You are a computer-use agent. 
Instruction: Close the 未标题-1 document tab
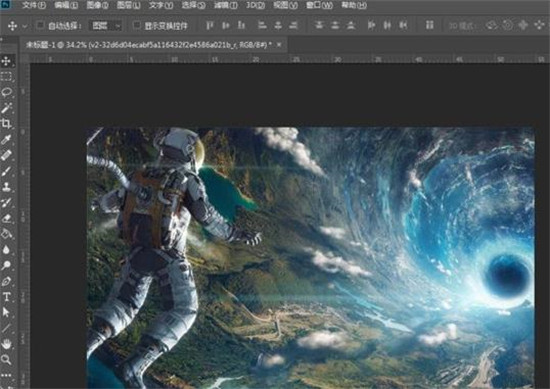[279, 45]
